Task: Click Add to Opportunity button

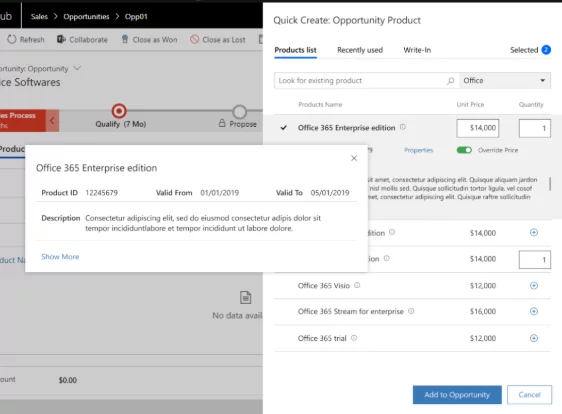Action: (457, 395)
